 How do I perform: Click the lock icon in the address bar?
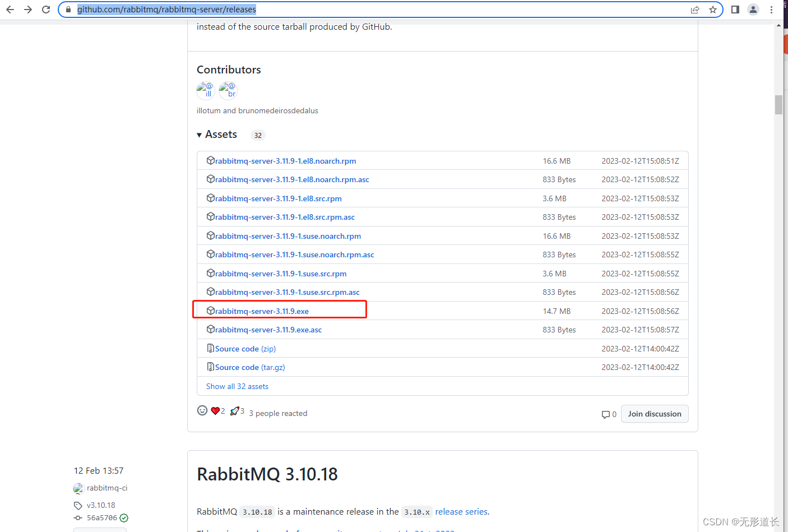[x=68, y=10]
